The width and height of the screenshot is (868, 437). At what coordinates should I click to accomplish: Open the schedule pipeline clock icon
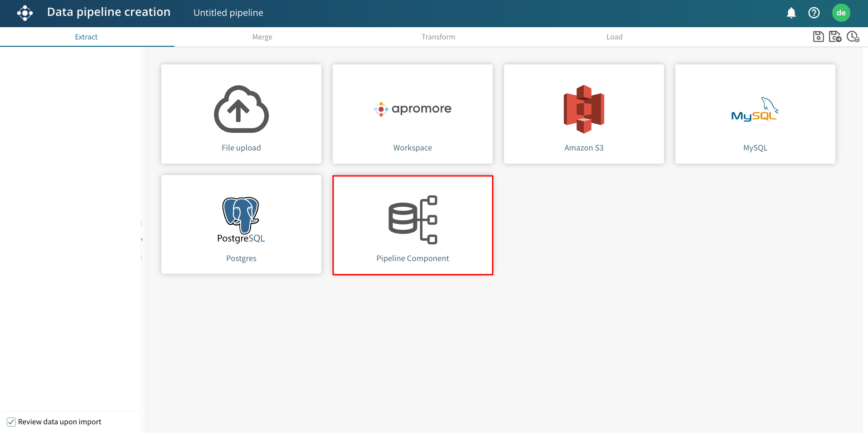(853, 37)
